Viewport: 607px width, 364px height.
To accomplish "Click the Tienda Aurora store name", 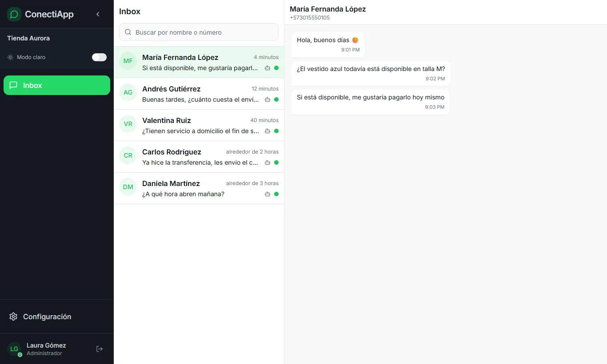I will (28, 38).
